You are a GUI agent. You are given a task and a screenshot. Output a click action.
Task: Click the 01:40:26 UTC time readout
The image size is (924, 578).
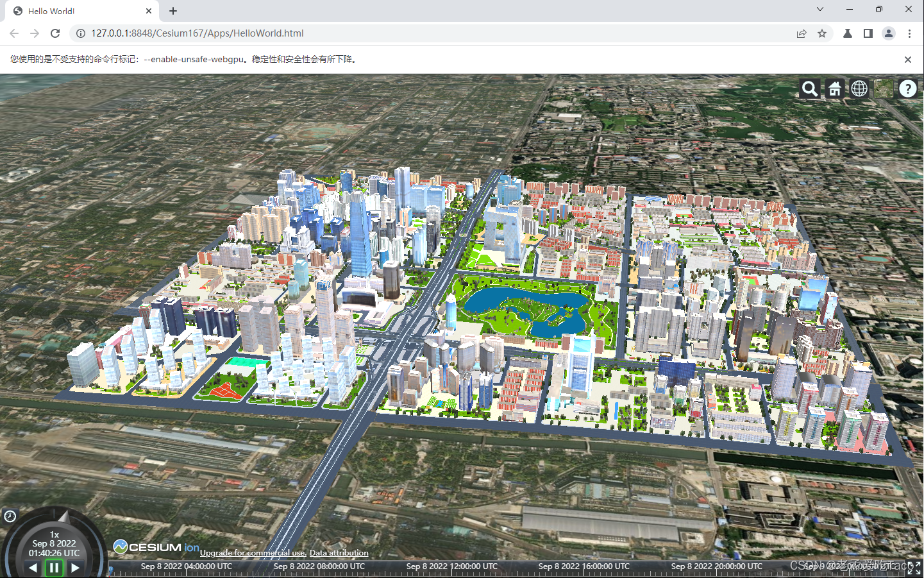pos(54,553)
